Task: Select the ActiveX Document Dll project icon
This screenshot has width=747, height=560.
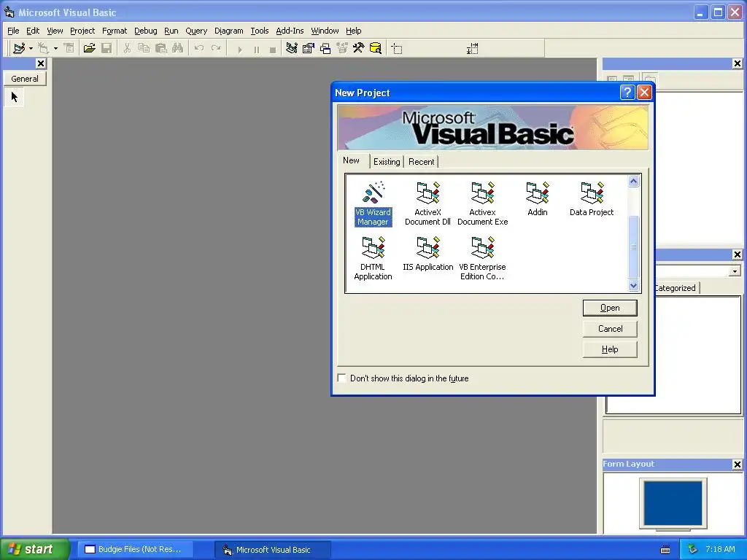Action: coord(427,204)
